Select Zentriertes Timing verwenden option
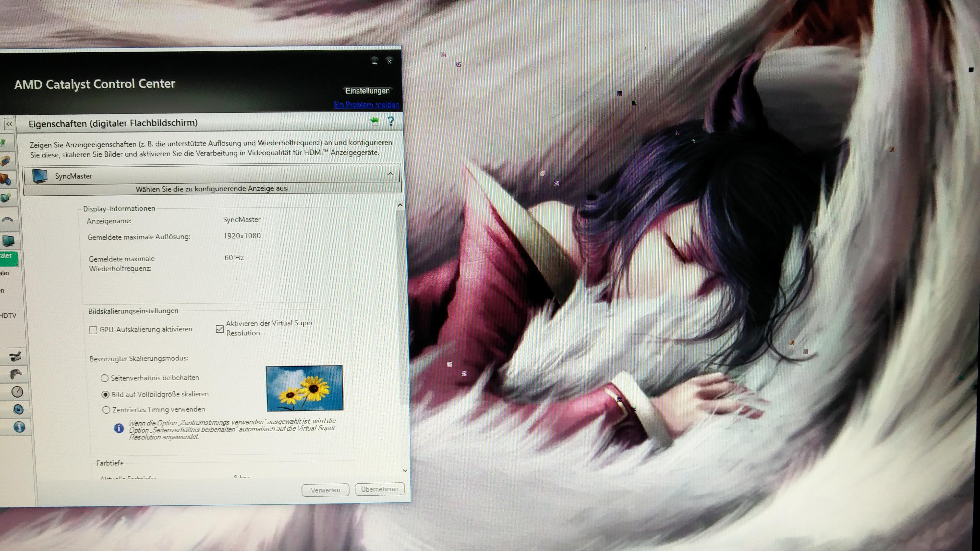The image size is (980, 551). 106,410
